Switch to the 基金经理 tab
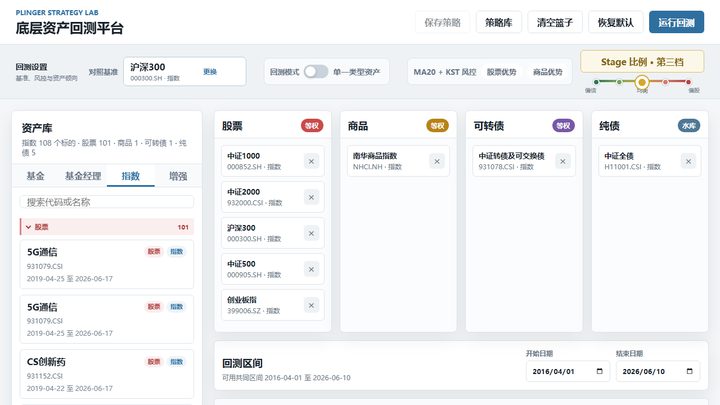The height and width of the screenshot is (405, 720). pos(83,176)
